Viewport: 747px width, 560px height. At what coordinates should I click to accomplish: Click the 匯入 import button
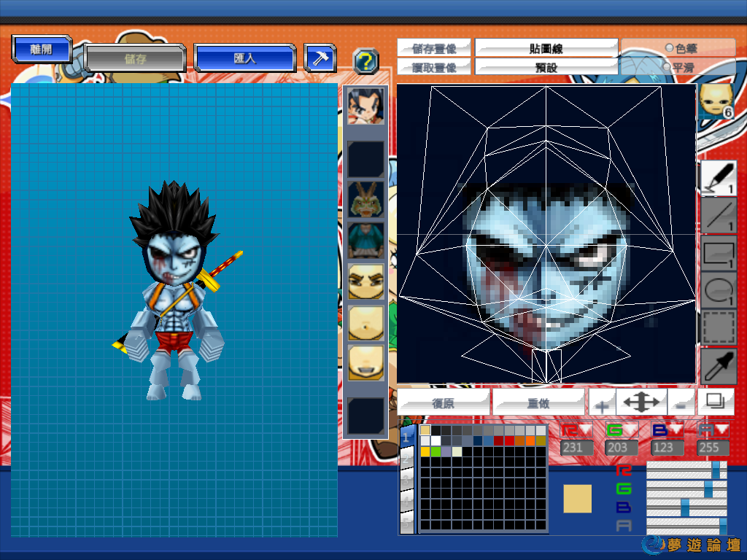pos(245,58)
